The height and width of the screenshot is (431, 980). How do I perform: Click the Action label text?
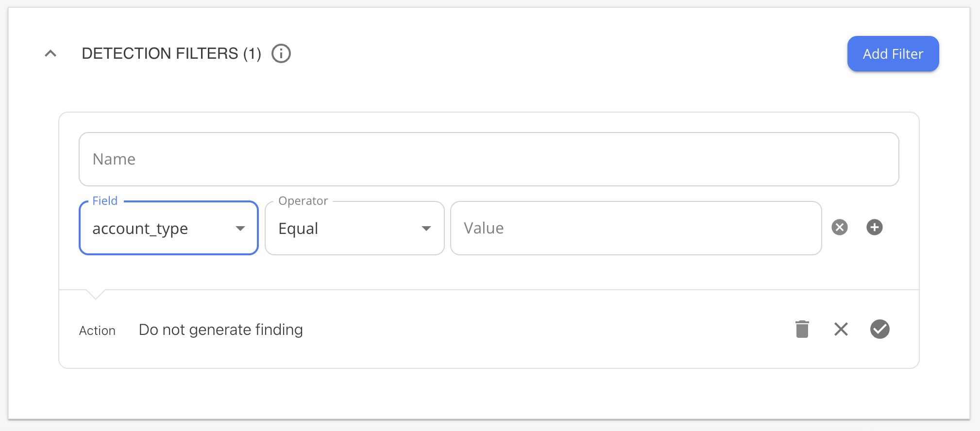coord(98,331)
